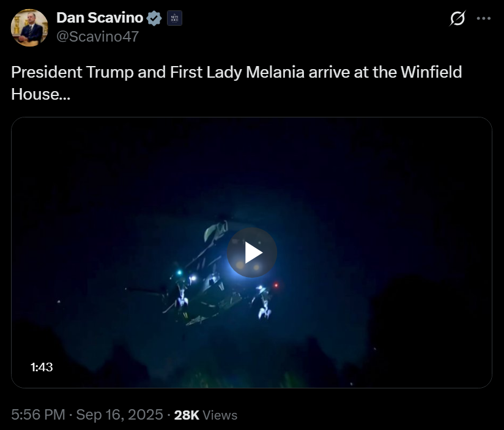Open the Sep 16, 2025 date link
504x430 pixels.
(119, 415)
